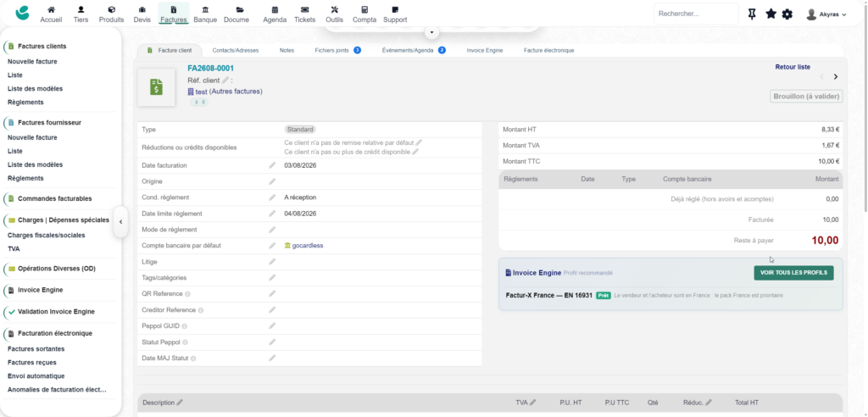
Task: Click the Autres factures link
Action: tap(236, 92)
